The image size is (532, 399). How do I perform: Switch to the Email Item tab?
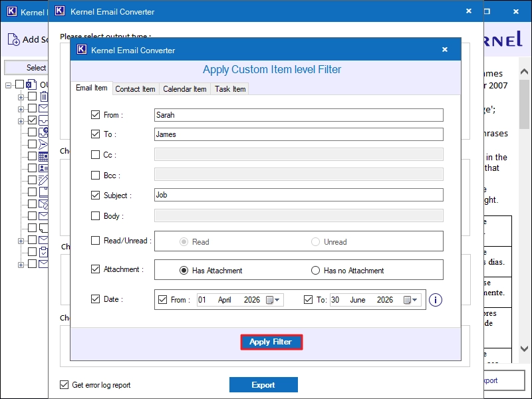pyautogui.click(x=92, y=88)
